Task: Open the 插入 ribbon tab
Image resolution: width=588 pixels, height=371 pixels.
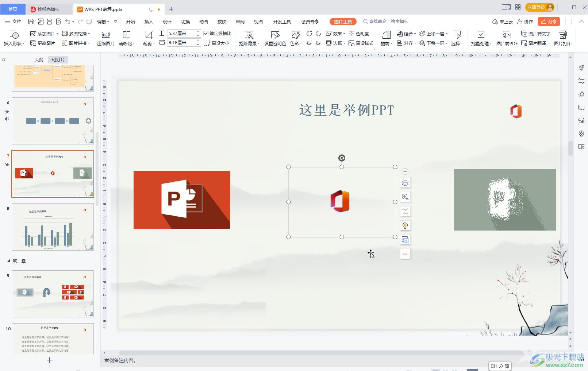Action: [149, 22]
